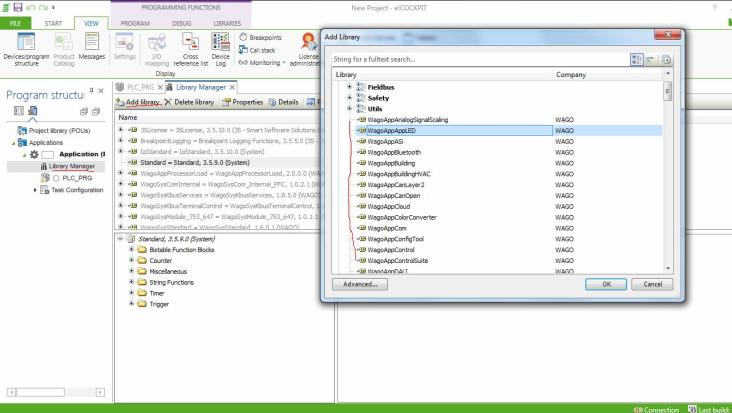Pin the Program structure panel
Image resolution: width=732 pixels, height=413 pixels.
[92, 90]
